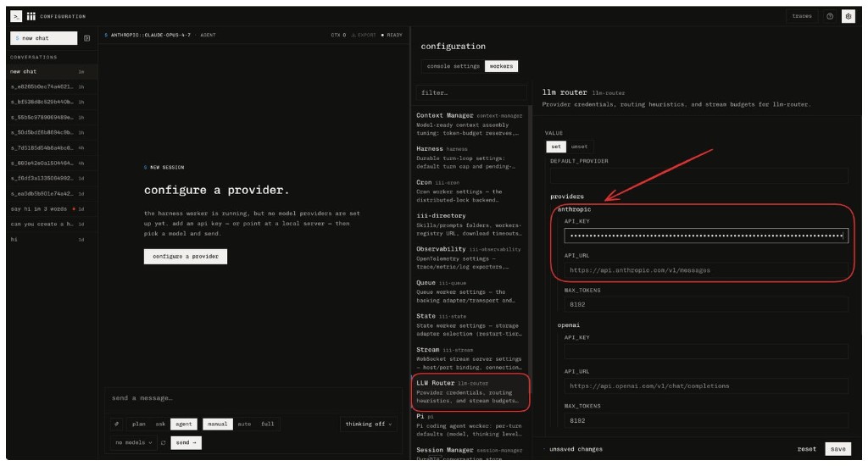
Task: Click the ANTHROPIC::CLAUDE-OPUS-4-7 model label
Action: [x=150, y=35]
